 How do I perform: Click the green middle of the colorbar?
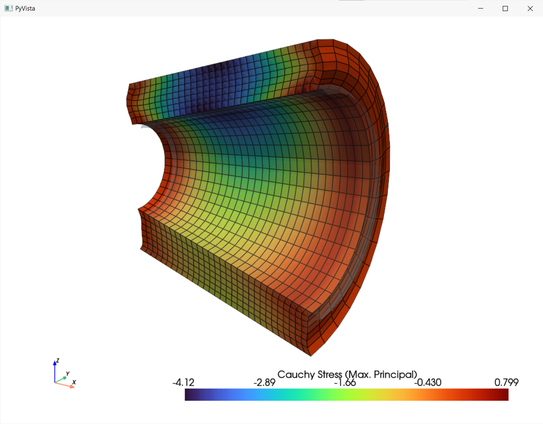point(347,395)
